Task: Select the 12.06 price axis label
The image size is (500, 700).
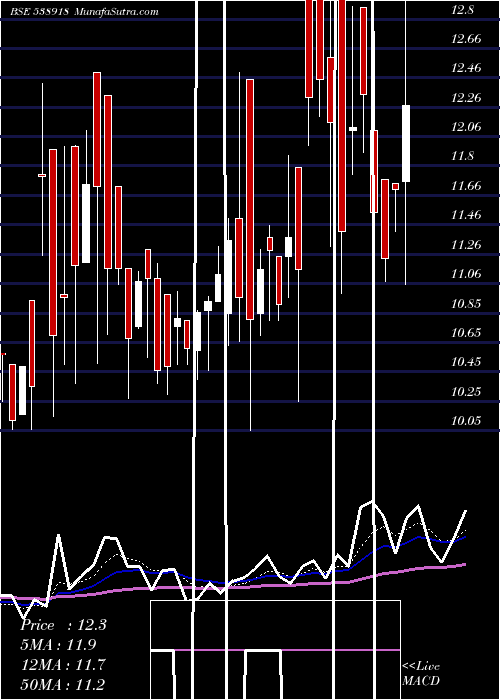Action: [466, 127]
